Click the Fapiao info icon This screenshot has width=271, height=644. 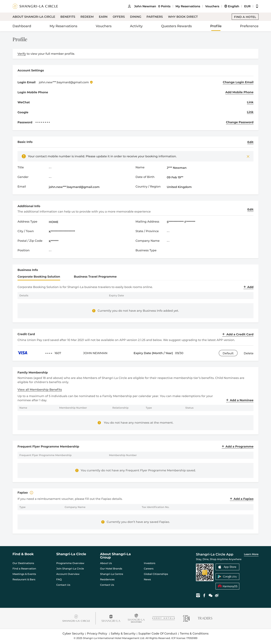pyautogui.click(x=31, y=493)
